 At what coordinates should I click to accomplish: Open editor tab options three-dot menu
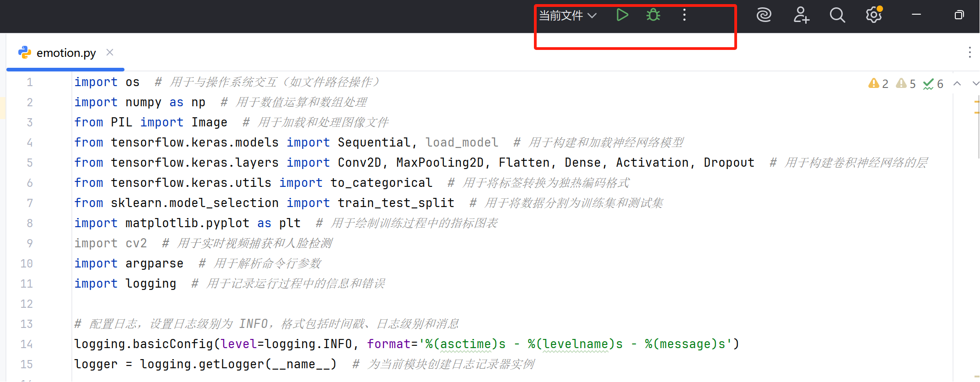click(x=969, y=52)
